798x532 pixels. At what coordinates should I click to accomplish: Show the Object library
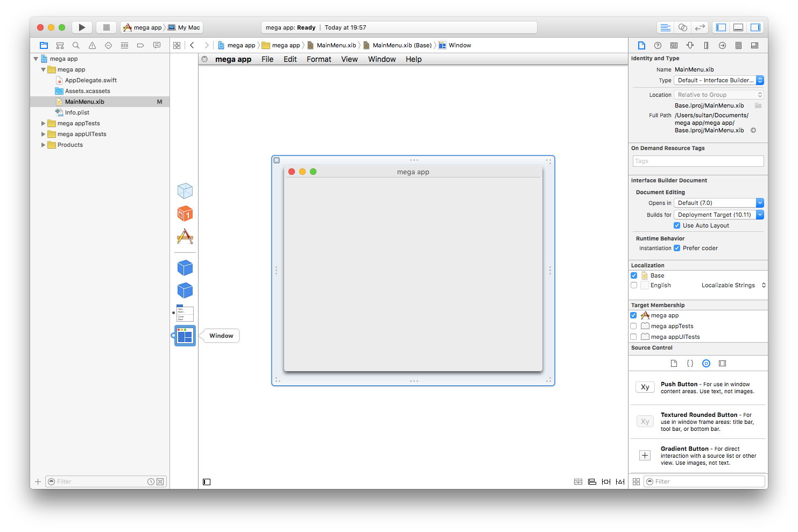[x=706, y=364]
